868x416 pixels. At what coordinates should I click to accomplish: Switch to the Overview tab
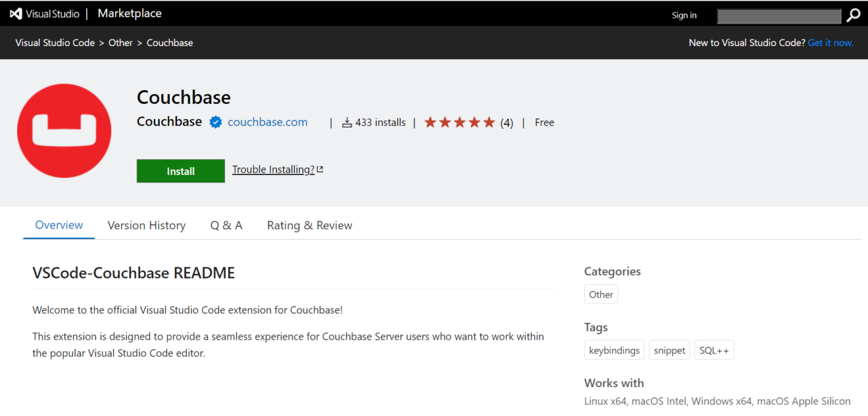point(59,225)
